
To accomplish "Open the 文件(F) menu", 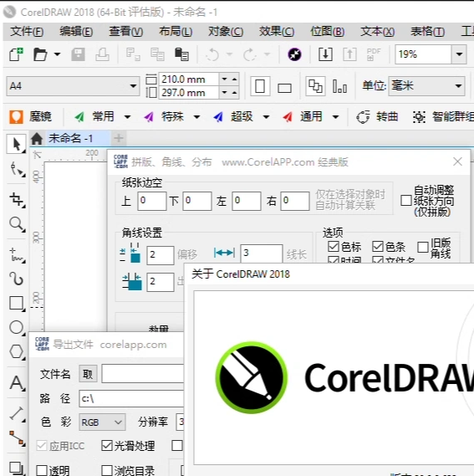I will 27,32.
